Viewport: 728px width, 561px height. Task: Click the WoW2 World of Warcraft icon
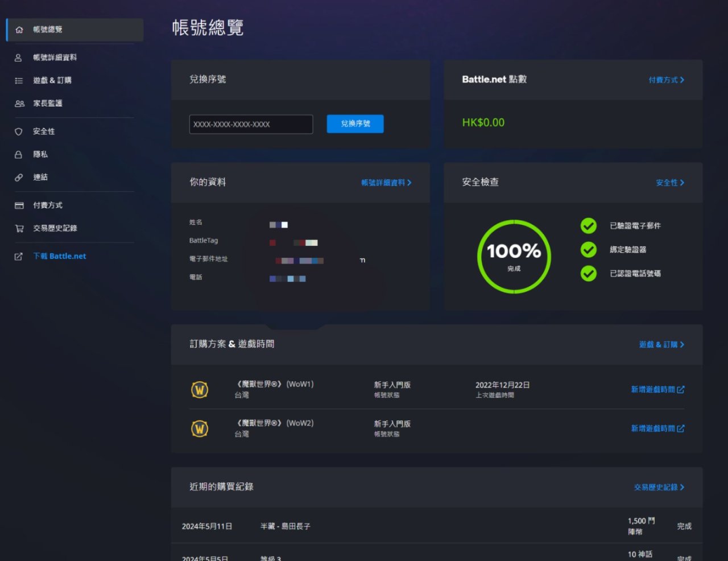pos(200,428)
